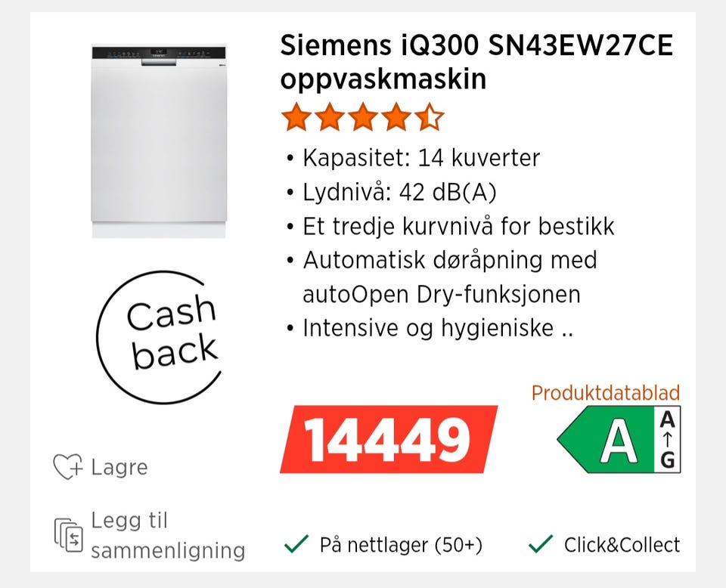Open the Produktdatablad link

(x=606, y=393)
